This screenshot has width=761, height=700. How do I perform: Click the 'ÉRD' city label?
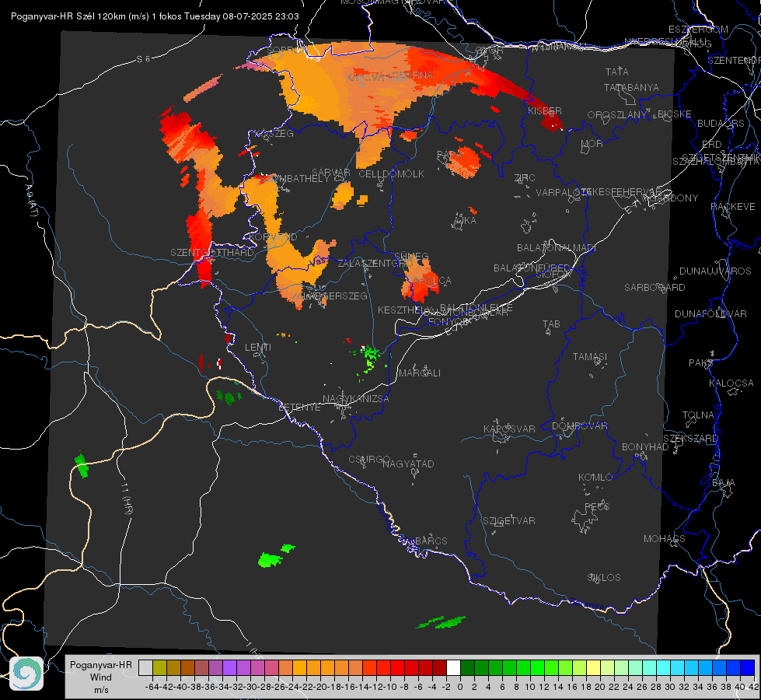tap(712, 144)
